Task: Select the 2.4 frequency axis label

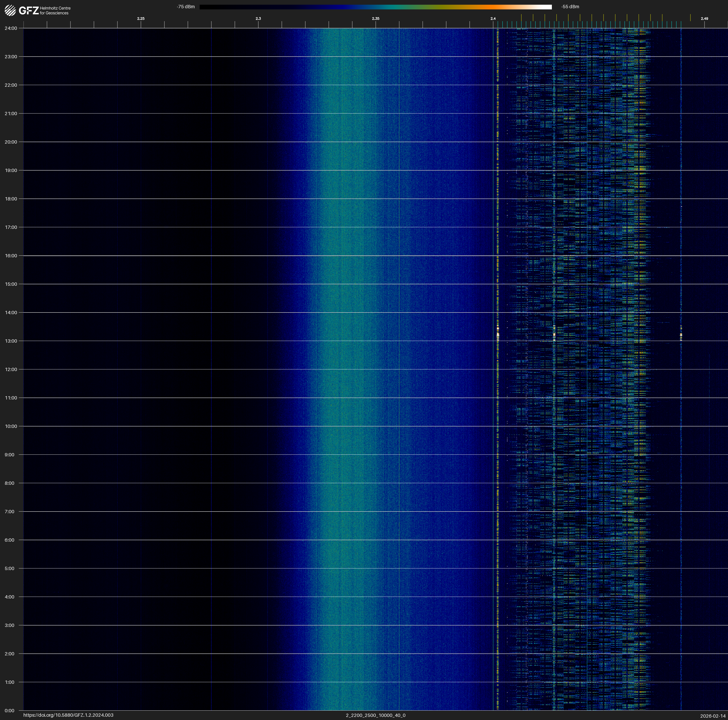Action: [x=493, y=19]
